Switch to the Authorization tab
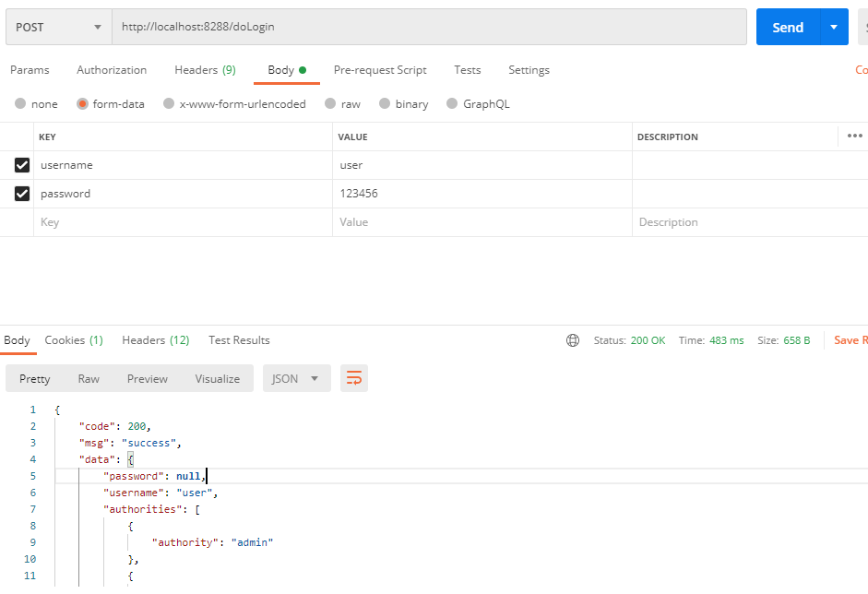This screenshot has width=868, height=594. [112, 70]
